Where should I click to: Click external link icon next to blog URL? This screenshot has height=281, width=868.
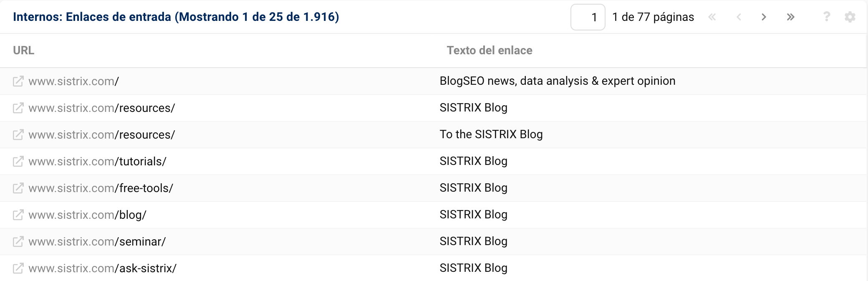[x=18, y=215]
